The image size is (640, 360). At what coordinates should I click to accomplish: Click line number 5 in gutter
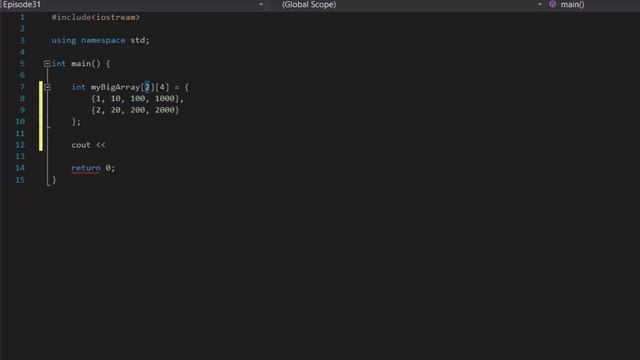[22, 64]
